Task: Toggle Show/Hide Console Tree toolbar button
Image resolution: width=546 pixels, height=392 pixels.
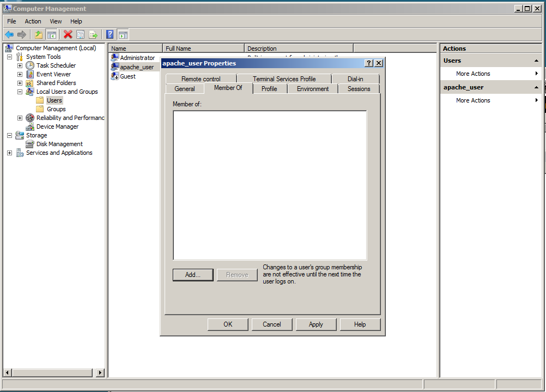Action: 52,34
